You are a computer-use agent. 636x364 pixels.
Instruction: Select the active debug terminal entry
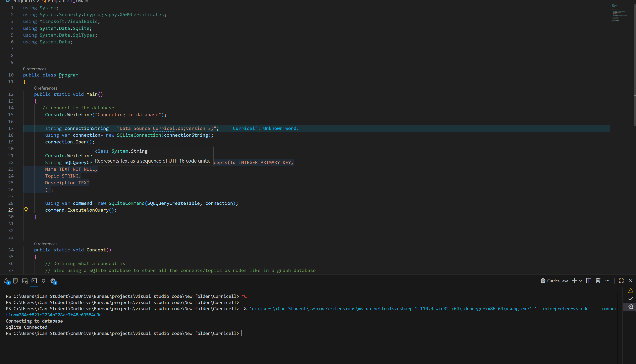tap(630, 306)
